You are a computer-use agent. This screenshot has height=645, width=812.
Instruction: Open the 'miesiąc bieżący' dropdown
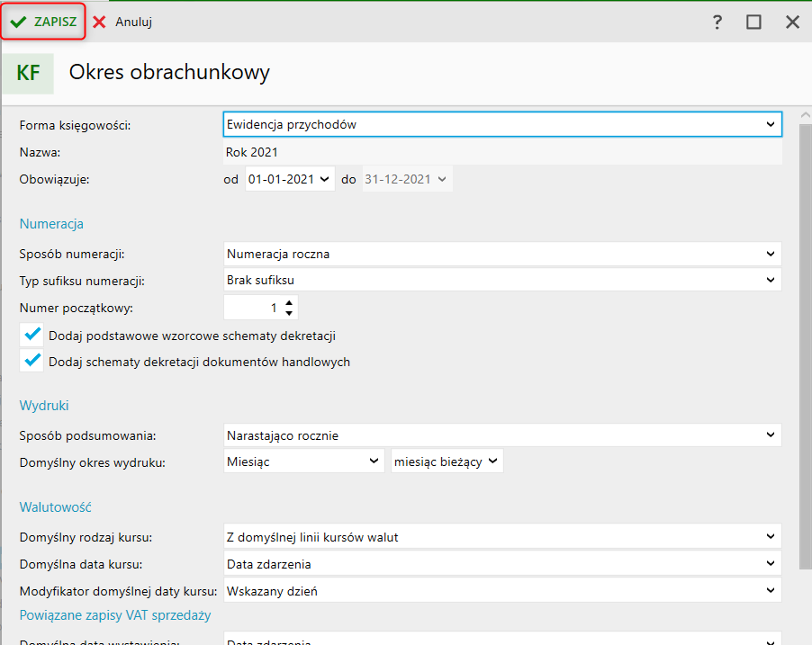coord(447,461)
